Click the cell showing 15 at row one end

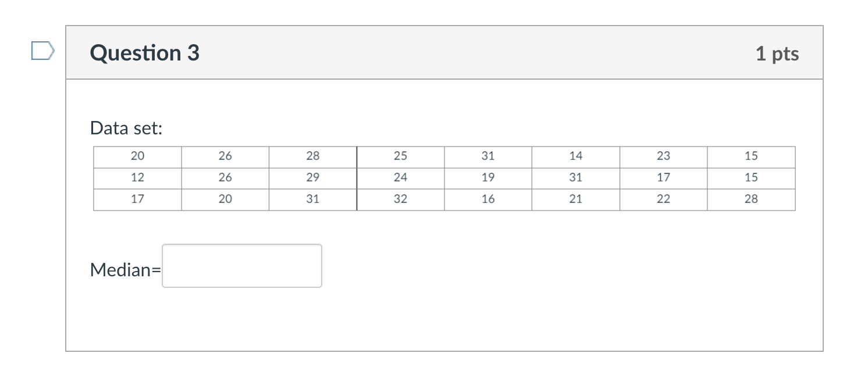pyautogui.click(x=750, y=156)
